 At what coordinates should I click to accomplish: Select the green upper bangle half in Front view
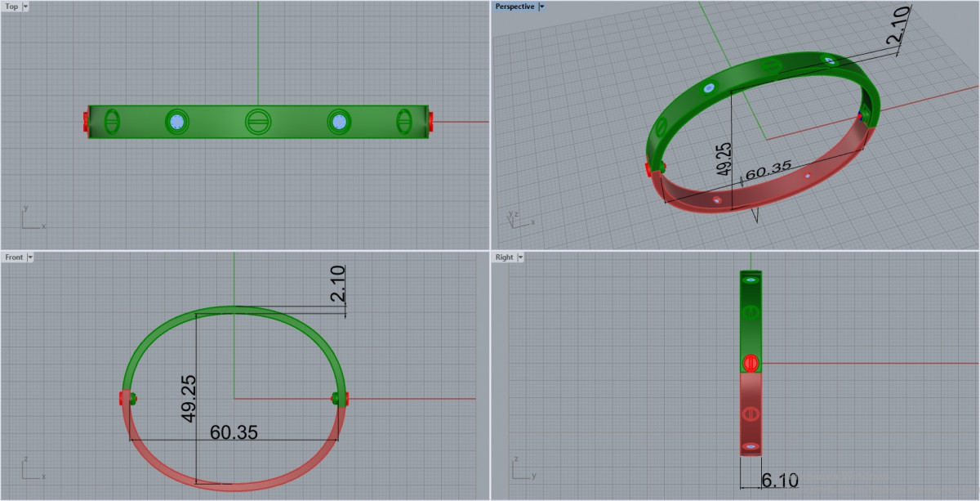pyautogui.click(x=234, y=311)
